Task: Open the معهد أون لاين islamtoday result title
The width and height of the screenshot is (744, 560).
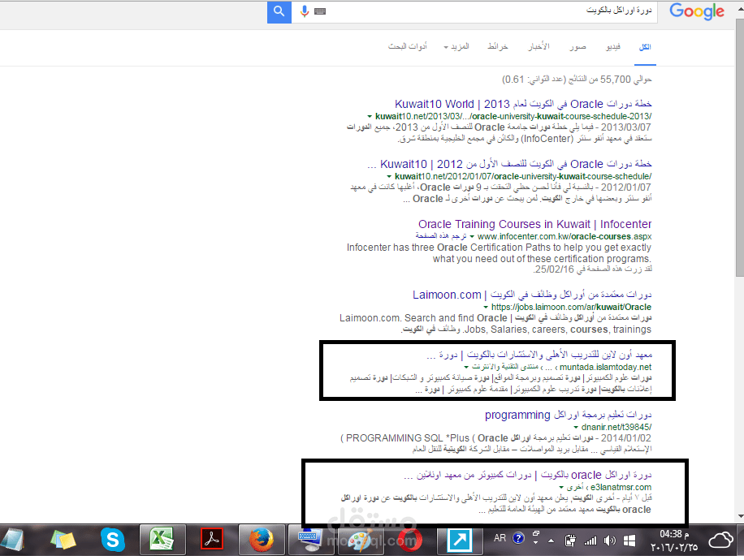Action: 539,354
